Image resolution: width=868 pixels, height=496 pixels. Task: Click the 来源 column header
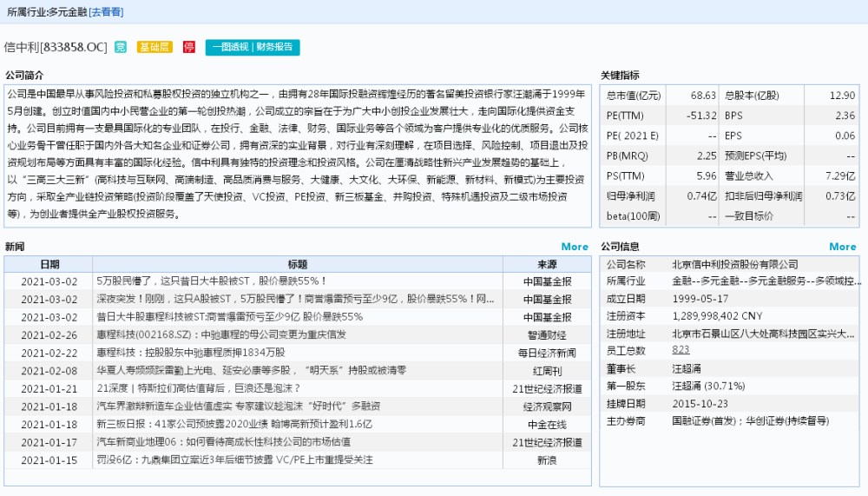(547, 264)
